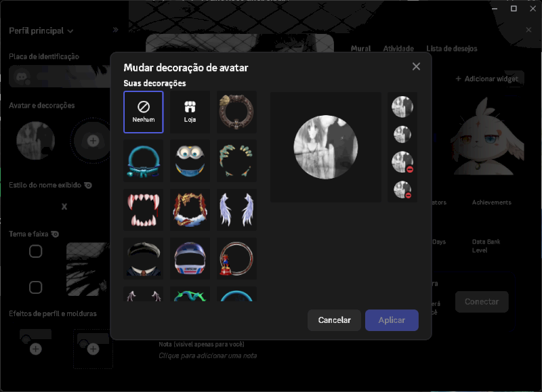Viewport: 542px width, 392px height.
Task: Close the profile panel with the X
Action: pos(528,30)
